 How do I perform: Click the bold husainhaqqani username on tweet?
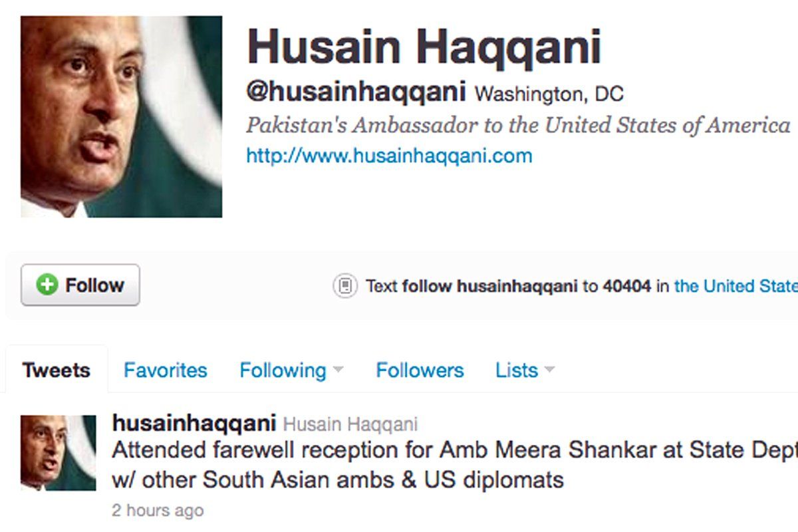point(194,422)
